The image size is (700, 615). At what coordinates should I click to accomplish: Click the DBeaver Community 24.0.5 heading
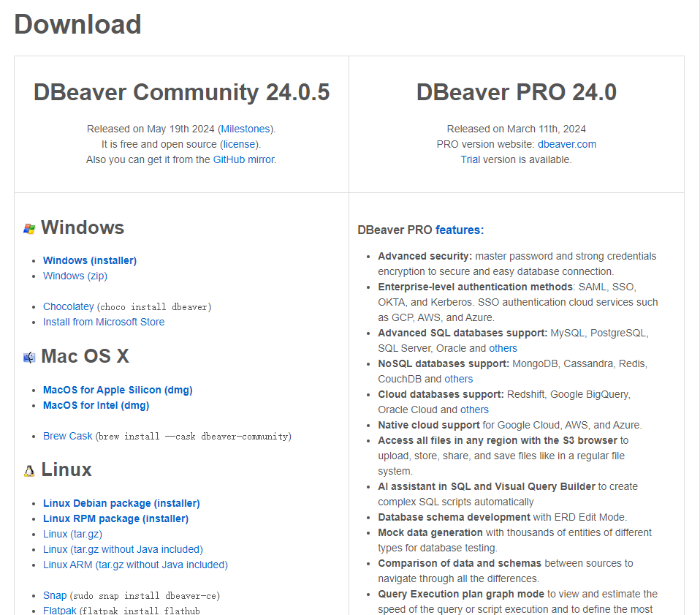[182, 92]
